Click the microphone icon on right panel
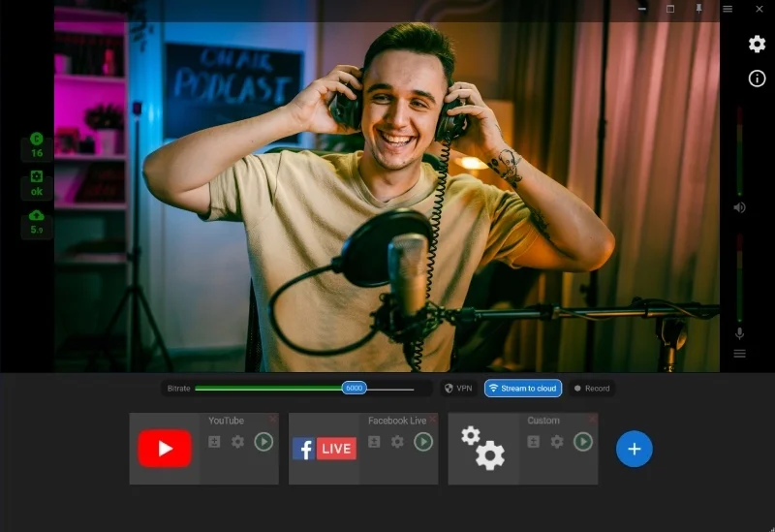The width and height of the screenshot is (775, 532). [x=739, y=333]
